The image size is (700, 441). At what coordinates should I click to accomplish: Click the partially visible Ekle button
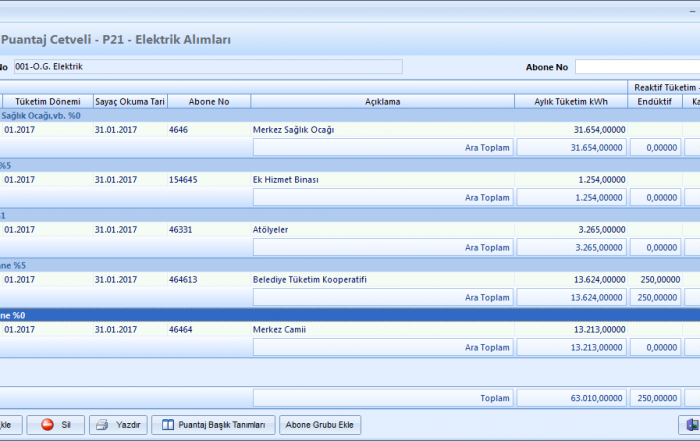coord(8,425)
